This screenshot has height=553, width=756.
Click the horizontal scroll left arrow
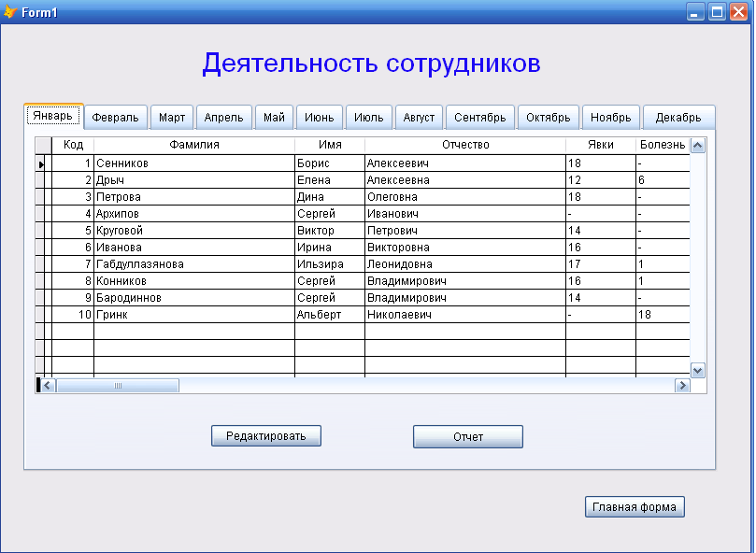click(48, 385)
